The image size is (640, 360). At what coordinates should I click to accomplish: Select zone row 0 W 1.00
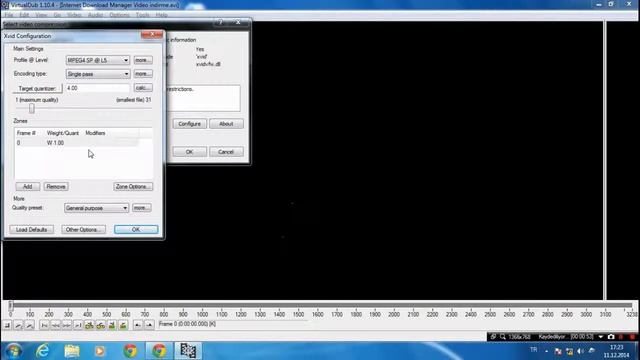(78, 143)
